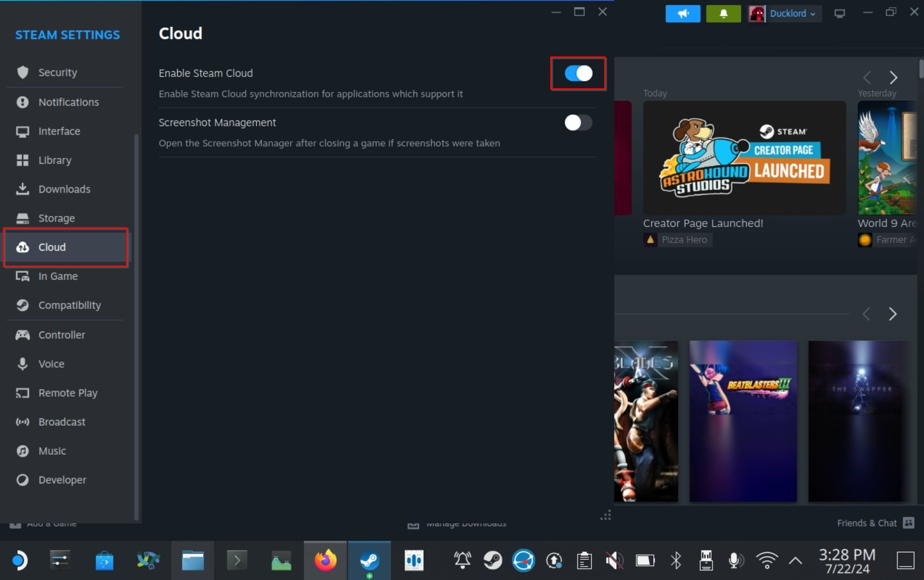
Task: Open the green notifications bell
Action: 723,14
